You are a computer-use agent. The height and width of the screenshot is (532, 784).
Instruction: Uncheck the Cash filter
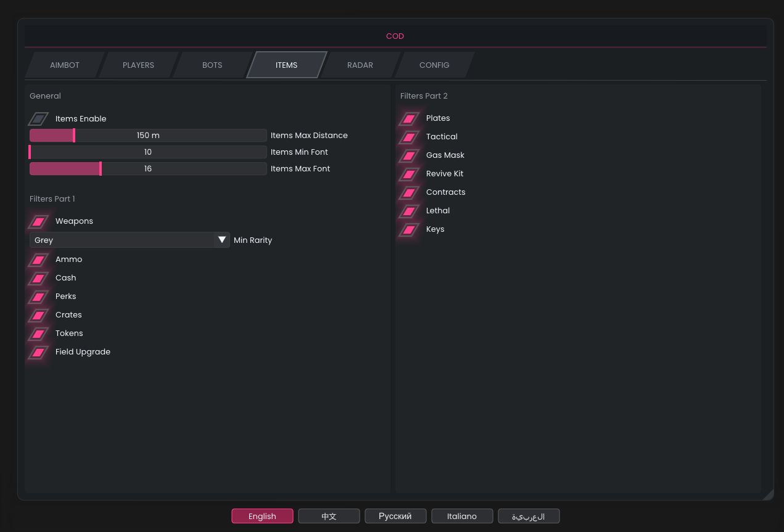click(x=38, y=278)
